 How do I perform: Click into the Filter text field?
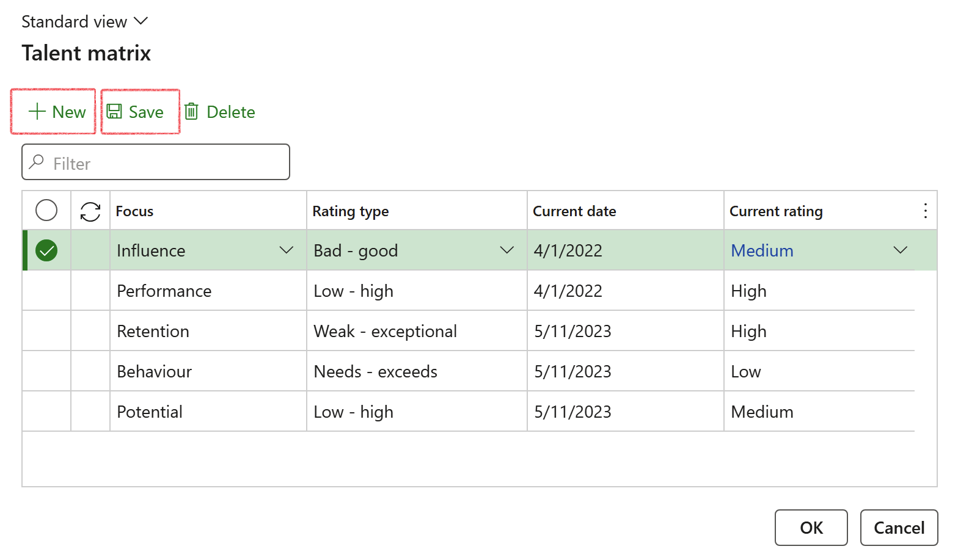pyautogui.click(x=165, y=163)
